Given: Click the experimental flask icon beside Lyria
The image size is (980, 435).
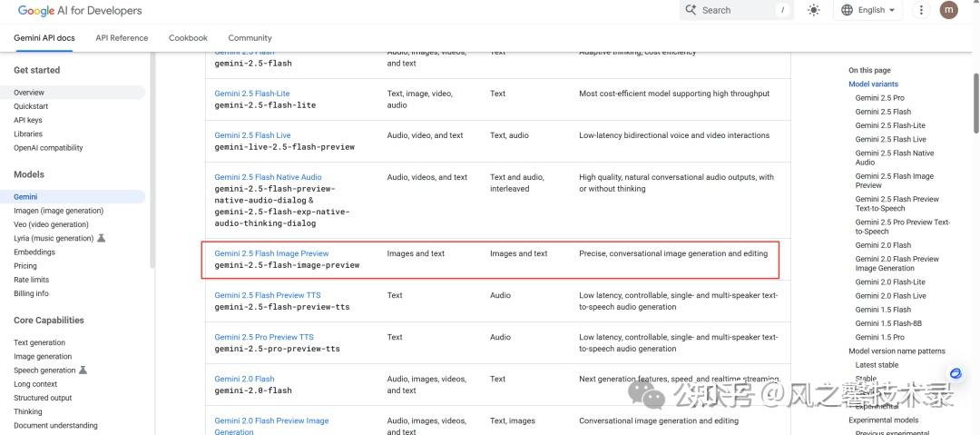Looking at the screenshot, I should click(x=102, y=238).
